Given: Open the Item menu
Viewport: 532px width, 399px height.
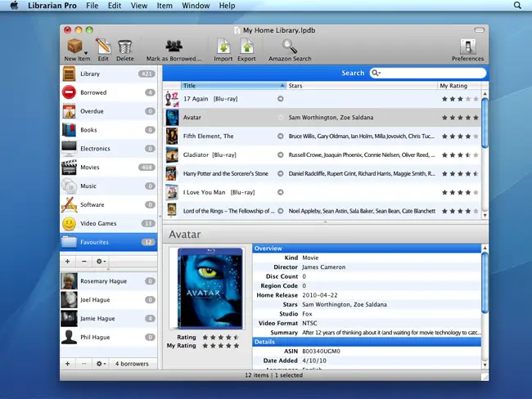Looking at the screenshot, I should click(165, 6).
